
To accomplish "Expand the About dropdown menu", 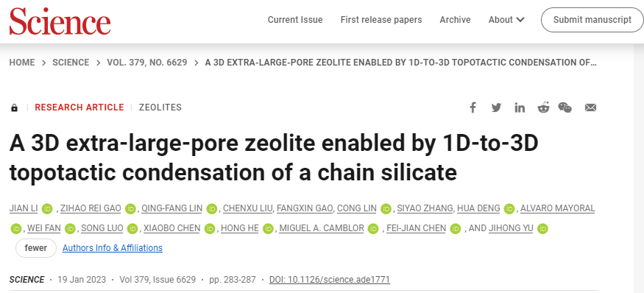I will [x=506, y=20].
